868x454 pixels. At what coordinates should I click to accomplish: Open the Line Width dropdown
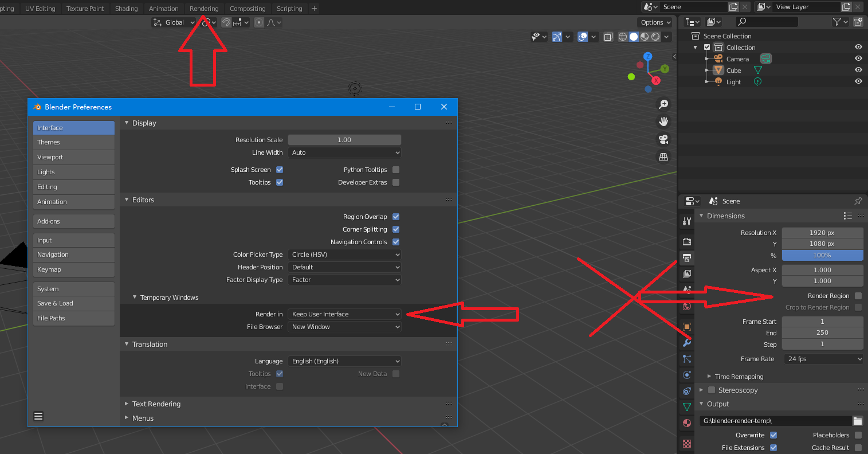click(344, 152)
